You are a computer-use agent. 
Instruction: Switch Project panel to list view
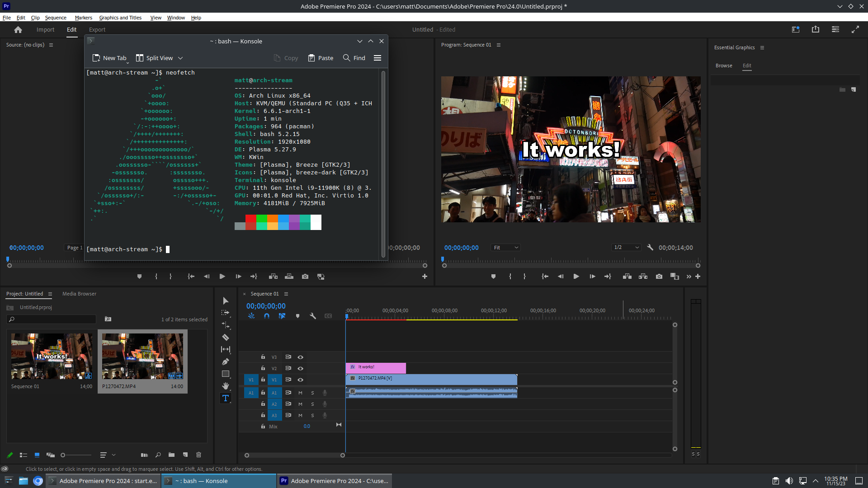(24, 455)
